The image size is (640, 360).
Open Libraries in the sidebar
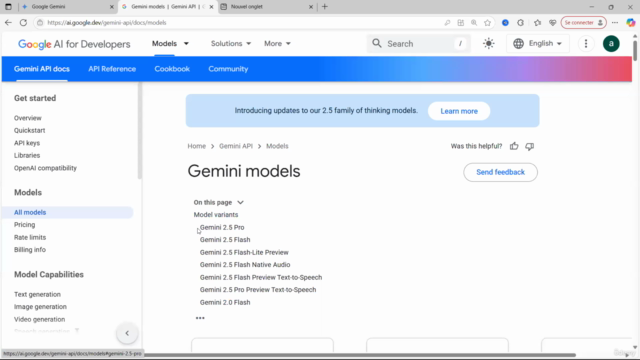(x=27, y=156)
